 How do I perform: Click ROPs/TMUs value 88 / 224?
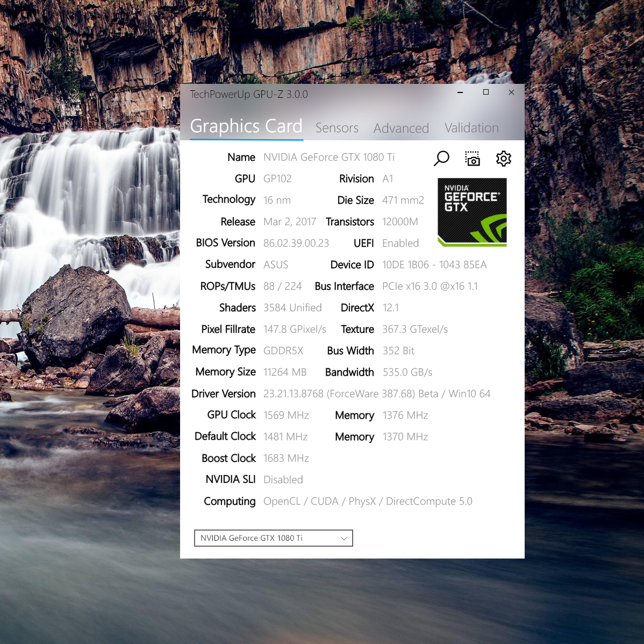[x=283, y=287]
